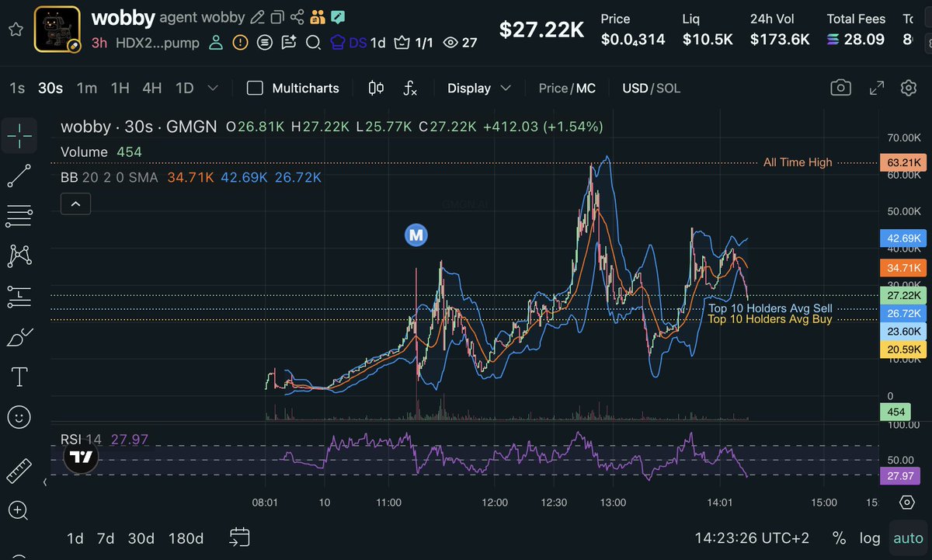Select the zoom in tool
932x560 pixels.
tap(19, 510)
